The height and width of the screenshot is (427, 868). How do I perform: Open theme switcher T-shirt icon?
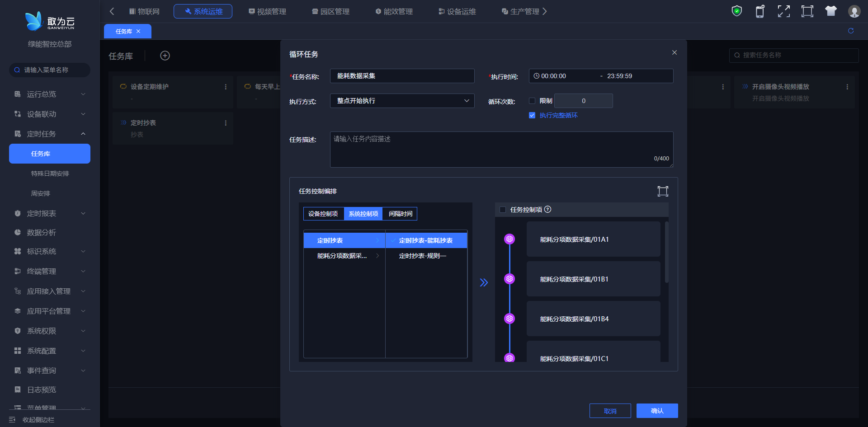pos(830,11)
